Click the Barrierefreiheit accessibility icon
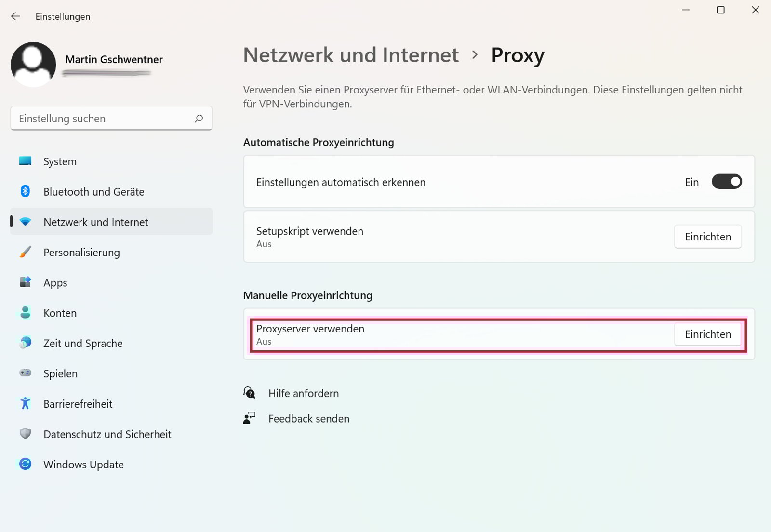The image size is (771, 532). coord(25,403)
